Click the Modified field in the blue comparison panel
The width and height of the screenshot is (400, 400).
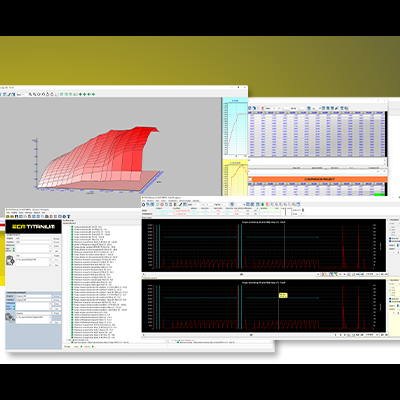(x=33, y=300)
